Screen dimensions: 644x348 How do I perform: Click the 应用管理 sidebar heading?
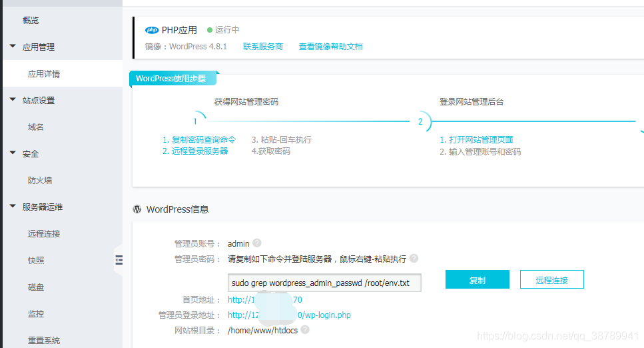39,47
